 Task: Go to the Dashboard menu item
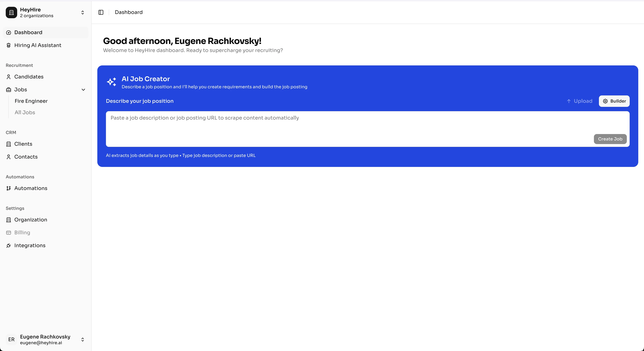tap(28, 32)
